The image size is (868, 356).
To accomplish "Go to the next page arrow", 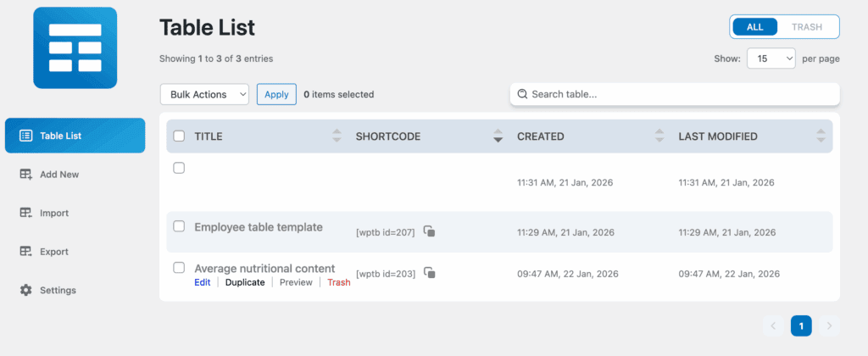I will 829,326.
